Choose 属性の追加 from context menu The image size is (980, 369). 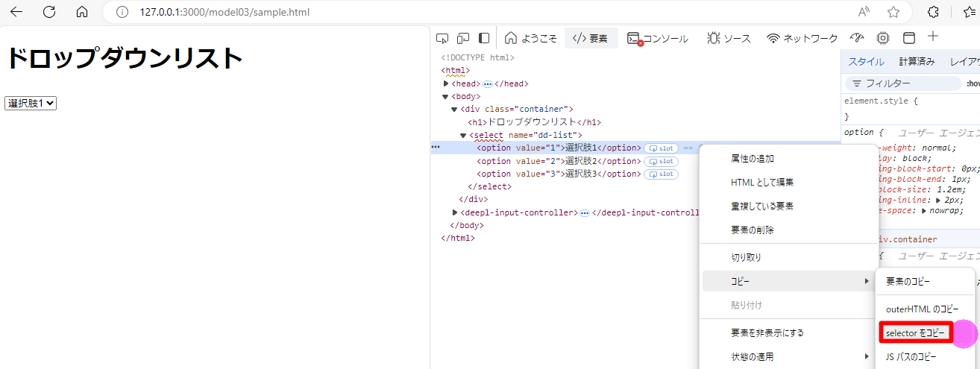[753, 159]
